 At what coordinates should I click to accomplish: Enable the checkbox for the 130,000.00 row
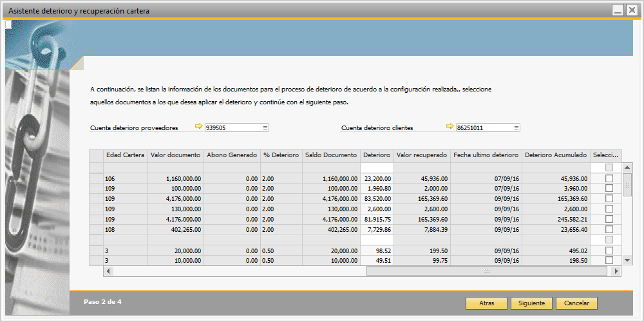tap(609, 209)
